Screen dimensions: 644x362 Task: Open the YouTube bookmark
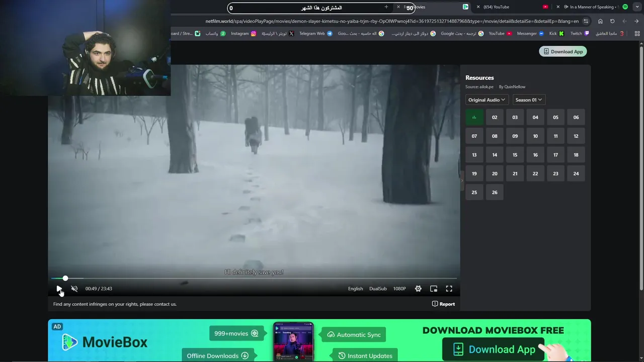click(x=500, y=34)
